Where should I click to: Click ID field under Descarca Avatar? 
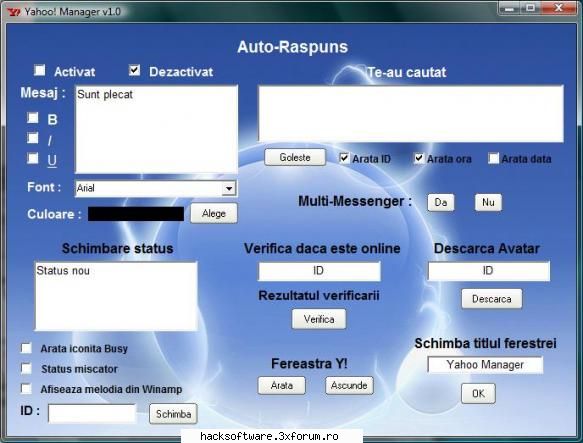(x=489, y=271)
